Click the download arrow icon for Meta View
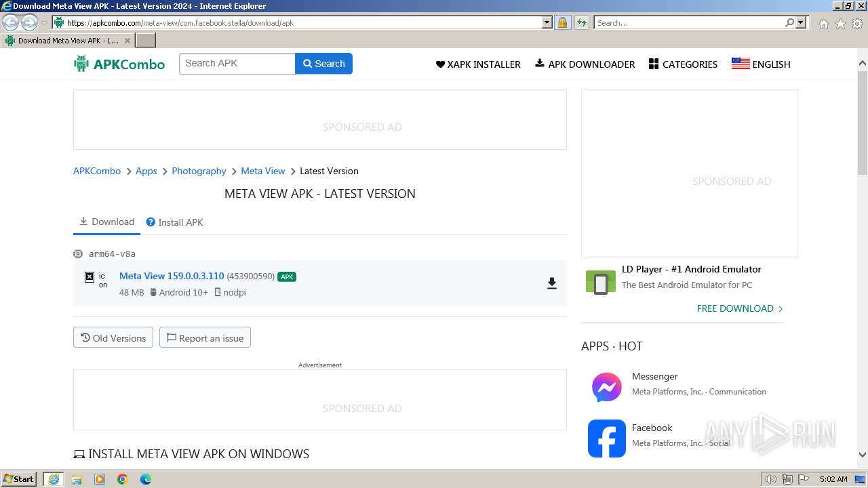 [552, 283]
